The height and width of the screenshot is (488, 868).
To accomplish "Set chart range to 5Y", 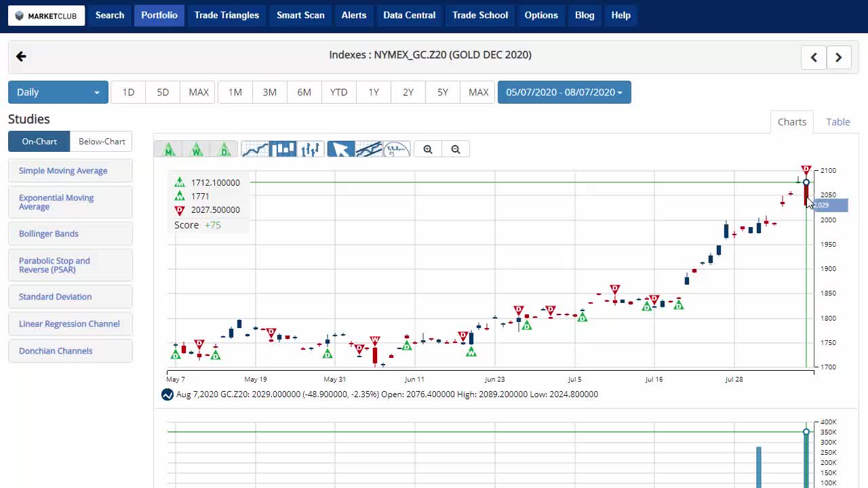I will click(x=443, y=92).
